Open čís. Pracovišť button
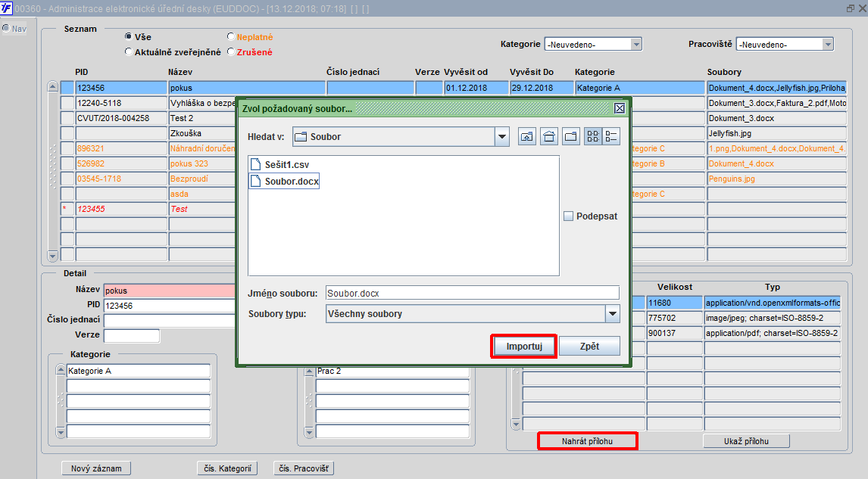 coord(304,468)
